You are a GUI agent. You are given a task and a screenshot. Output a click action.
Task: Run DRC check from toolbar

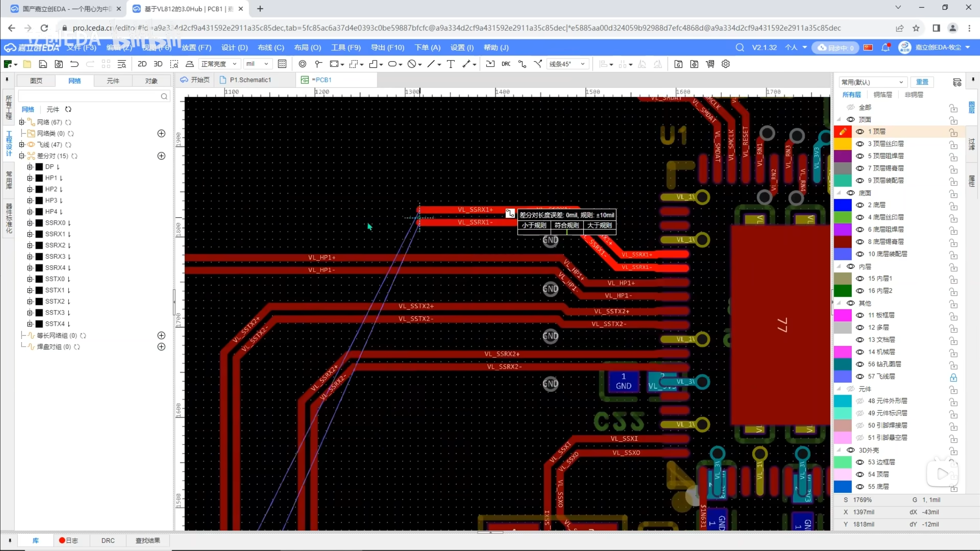point(506,64)
